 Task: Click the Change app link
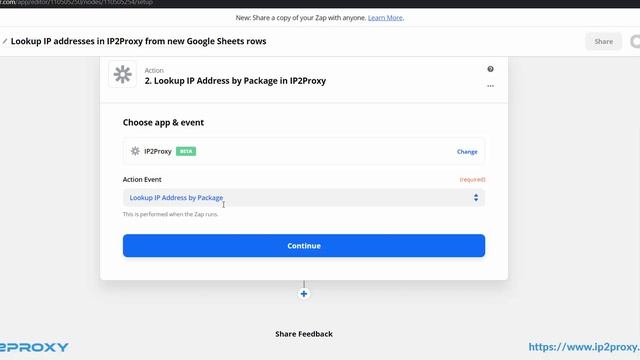pos(467,152)
